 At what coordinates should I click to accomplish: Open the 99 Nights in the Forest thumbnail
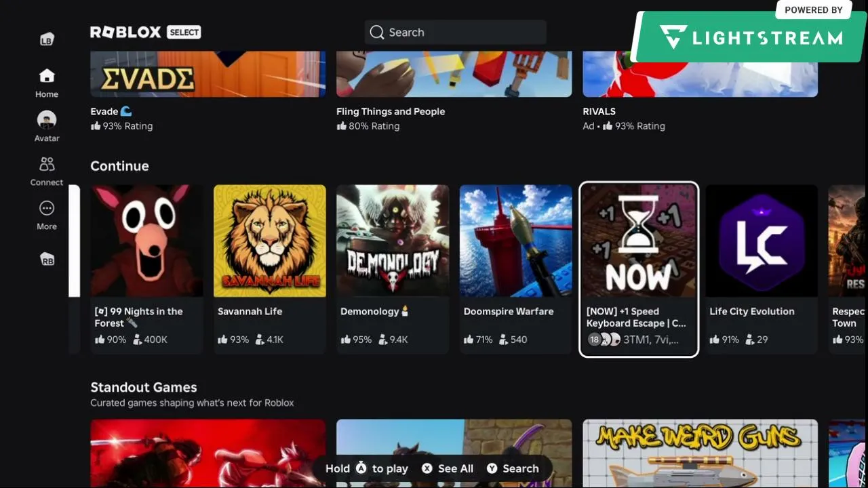[x=147, y=241]
